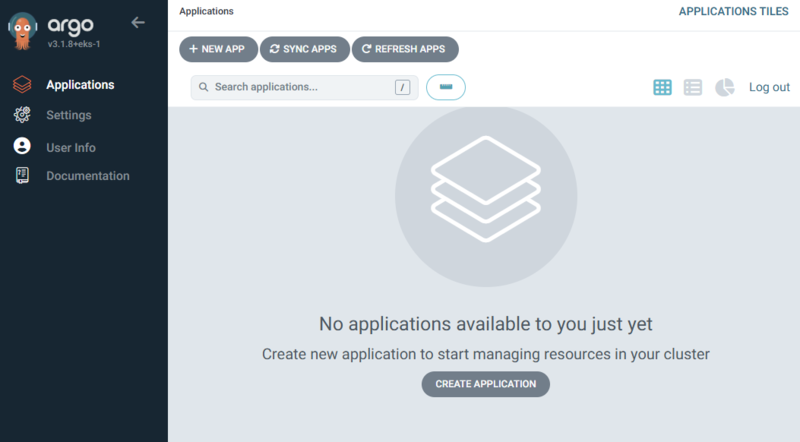The height and width of the screenshot is (442, 800).
Task: Click the User Info person icon
Action: pos(22,146)
